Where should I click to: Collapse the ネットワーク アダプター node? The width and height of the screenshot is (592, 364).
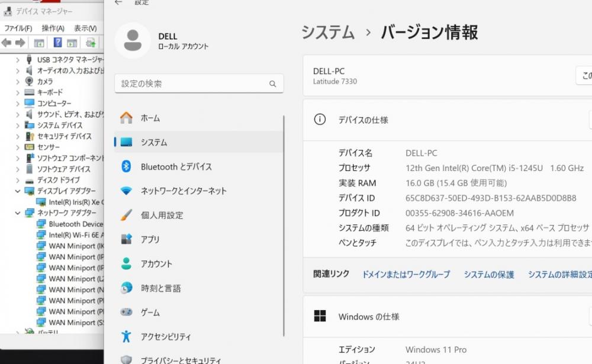(17, 212)
